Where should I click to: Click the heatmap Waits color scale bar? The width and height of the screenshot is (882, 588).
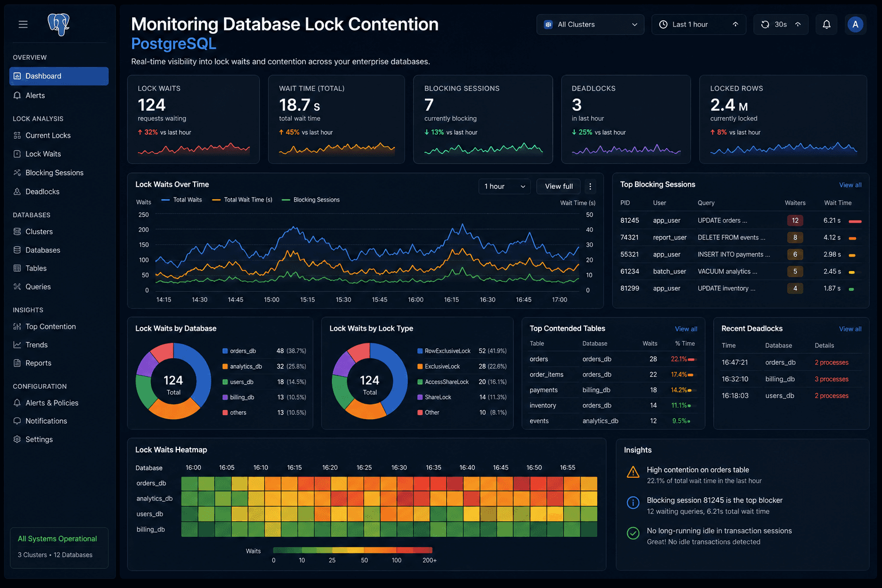click(x=353, y=550)
